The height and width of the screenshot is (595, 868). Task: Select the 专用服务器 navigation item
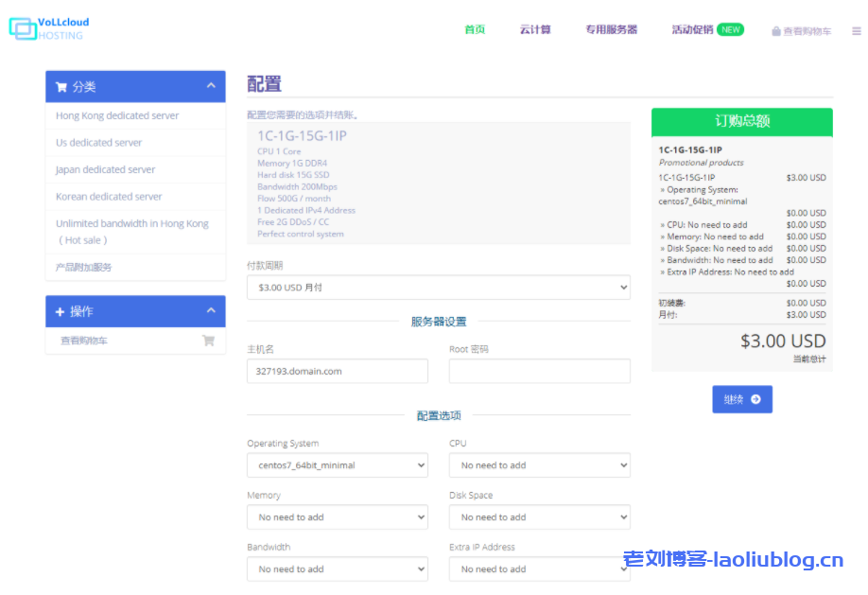611,29
